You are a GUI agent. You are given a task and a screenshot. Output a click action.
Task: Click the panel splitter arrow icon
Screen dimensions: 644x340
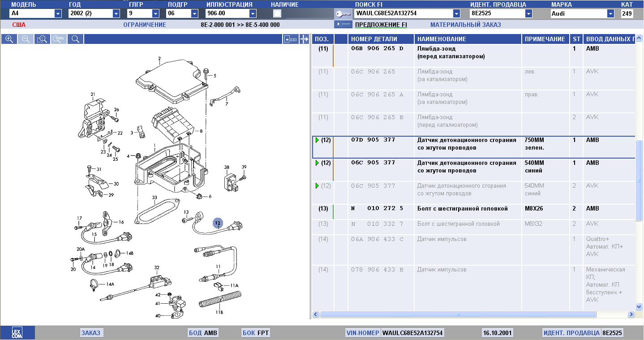click(305, 39)
